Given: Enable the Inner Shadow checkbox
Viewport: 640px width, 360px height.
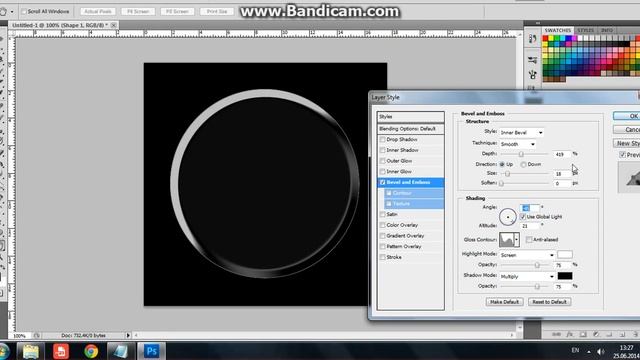Looking at the screenshot, I should [x=382, y=150].
